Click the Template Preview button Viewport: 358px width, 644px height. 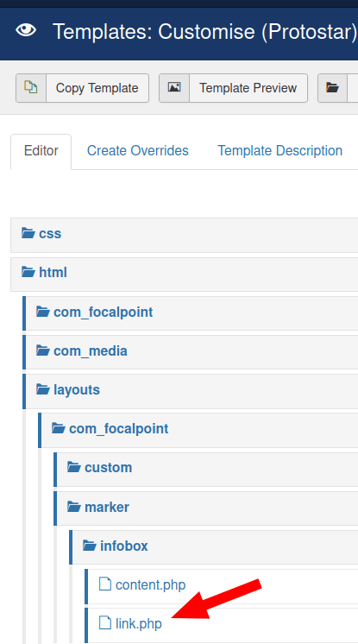click(x=233, y=87)
